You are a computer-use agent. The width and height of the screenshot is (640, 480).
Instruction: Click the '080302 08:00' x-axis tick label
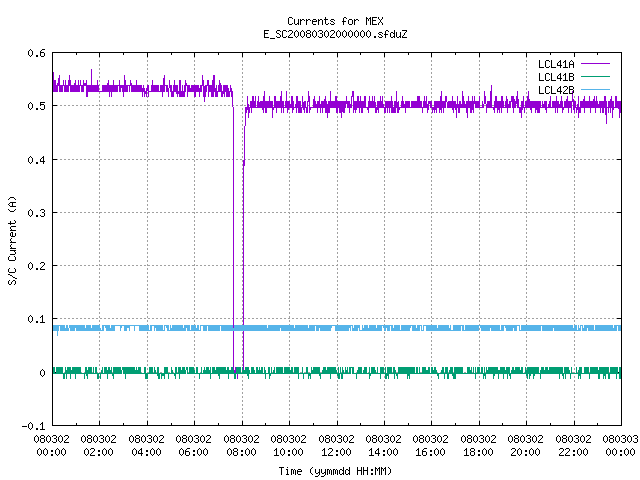241,446
